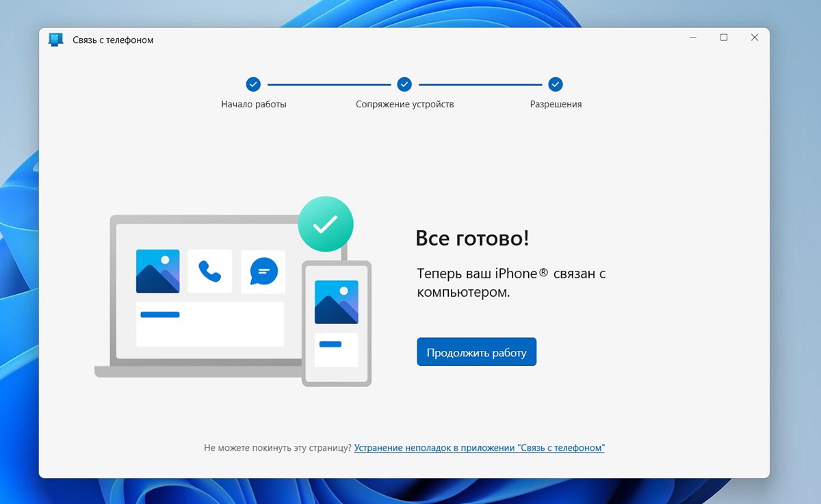821x504 pixels.
Task: Click the "Не можете покинуть эту страницу?" text
Action: pos(278,448)
